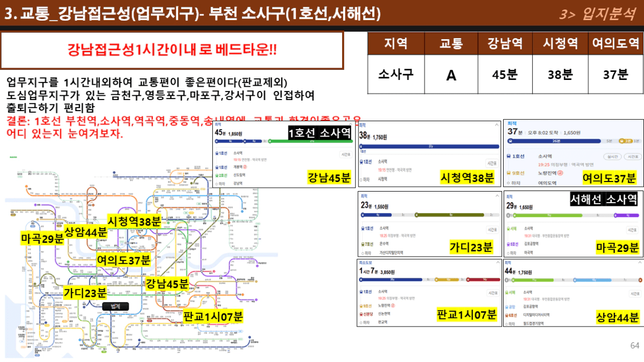Click the 3> 입지분석 section label

pyautogui.click(x=597, y=14)
